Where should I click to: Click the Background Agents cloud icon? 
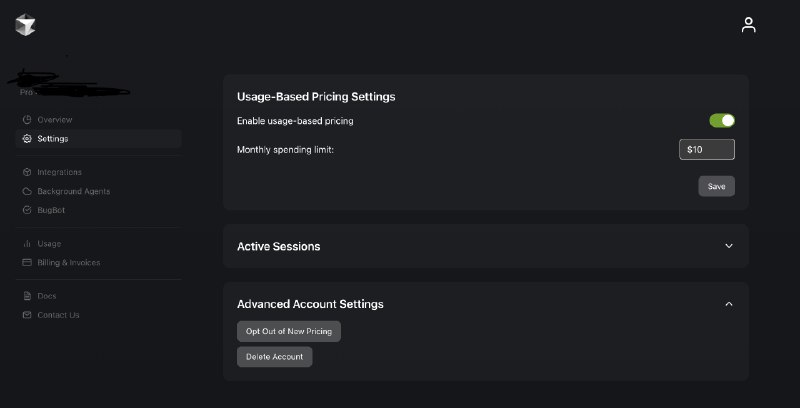point(27,191)
